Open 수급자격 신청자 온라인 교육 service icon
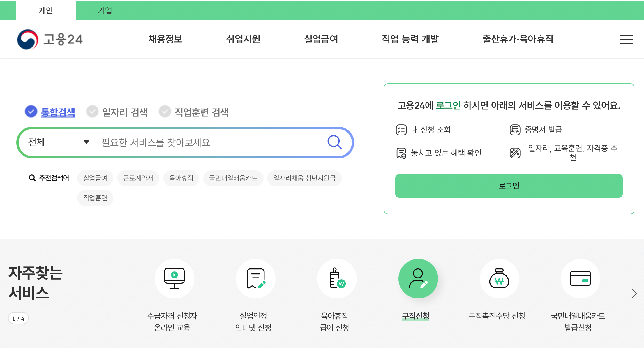This screenshot has width=644, height=348. click(x=174, y=278)
